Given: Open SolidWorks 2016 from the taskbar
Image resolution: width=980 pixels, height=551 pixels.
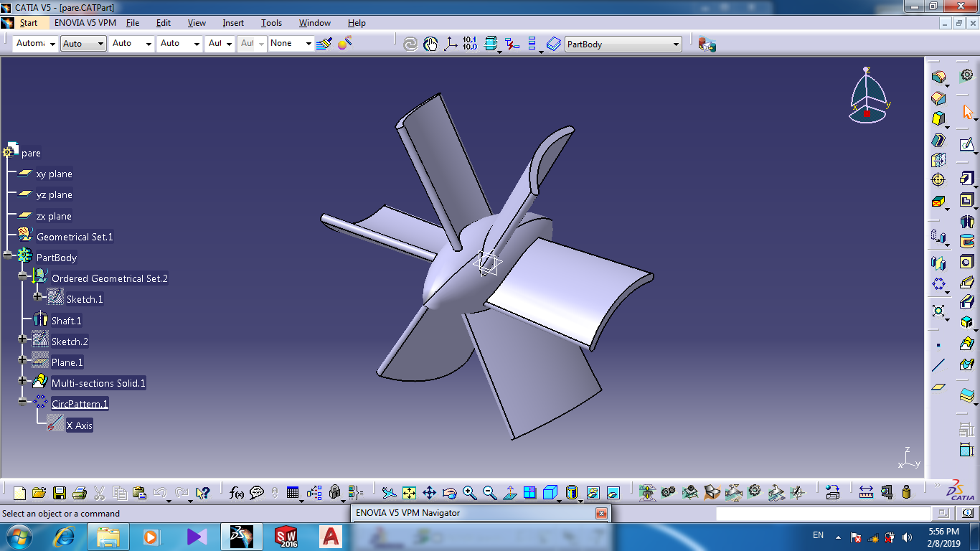Looking at the screenshot, I should pos(286,537).
